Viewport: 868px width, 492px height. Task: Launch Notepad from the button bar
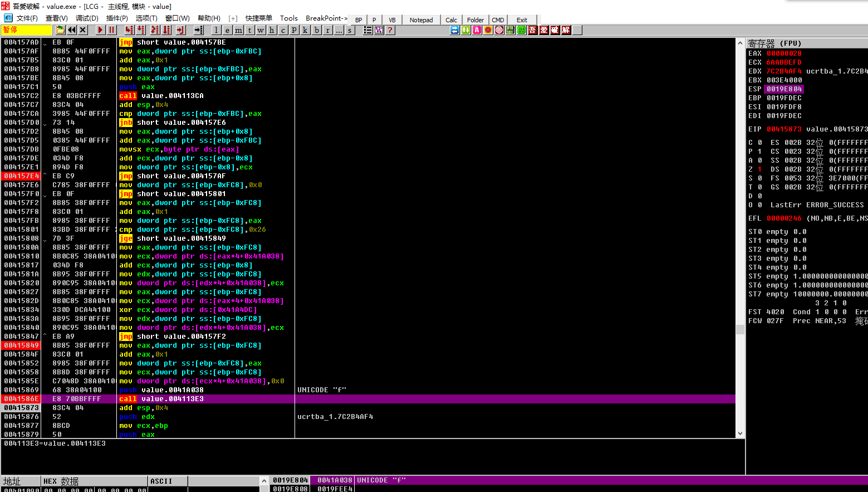click(421, 20)
